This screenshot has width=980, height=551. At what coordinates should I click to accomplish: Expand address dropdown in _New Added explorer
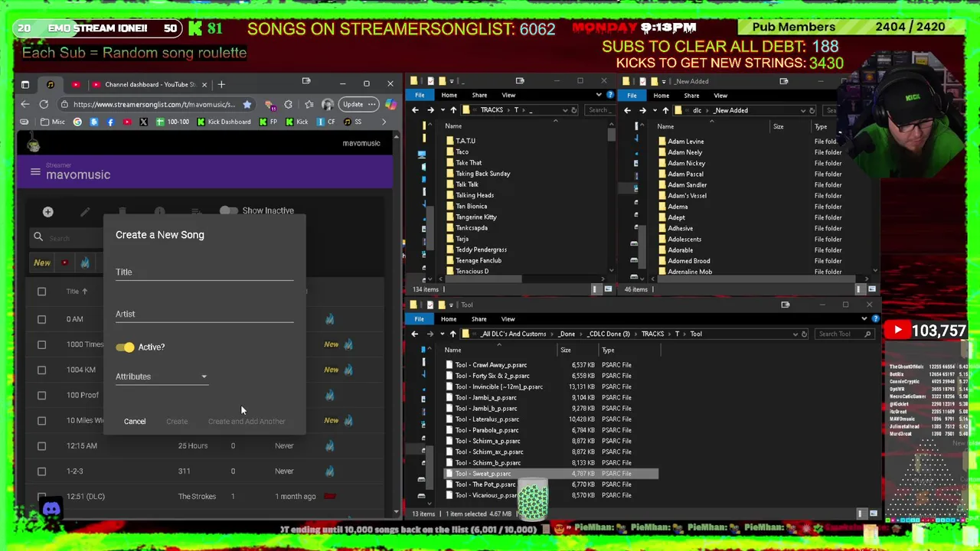[802, 110]
